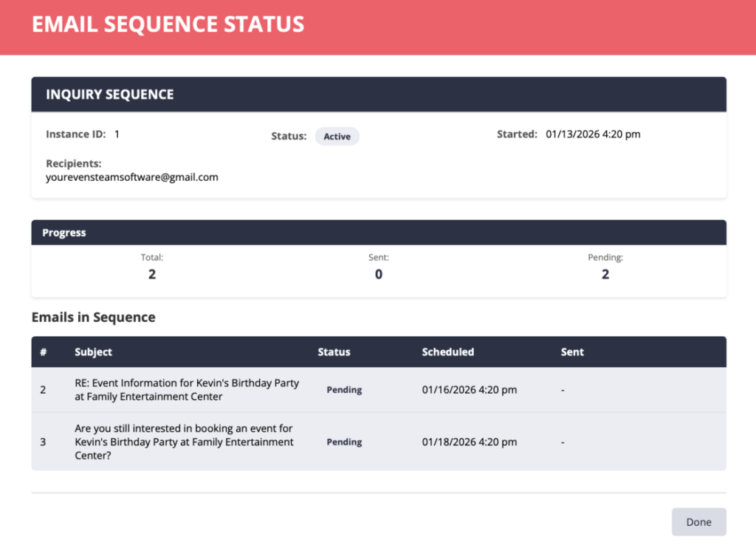Image resolution: width=756 pixels, height=548 pixels.
Task: Click the Total emails count
Action: (x=152, y=274)
